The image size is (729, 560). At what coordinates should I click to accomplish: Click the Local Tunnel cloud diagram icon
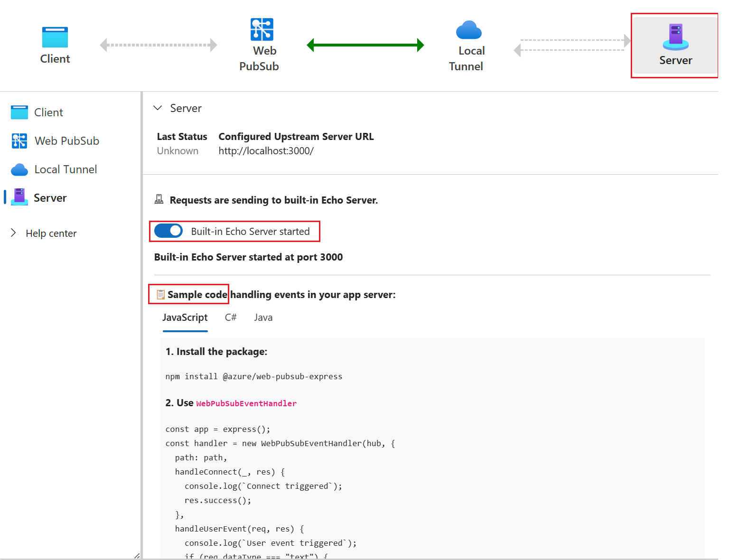468,30
